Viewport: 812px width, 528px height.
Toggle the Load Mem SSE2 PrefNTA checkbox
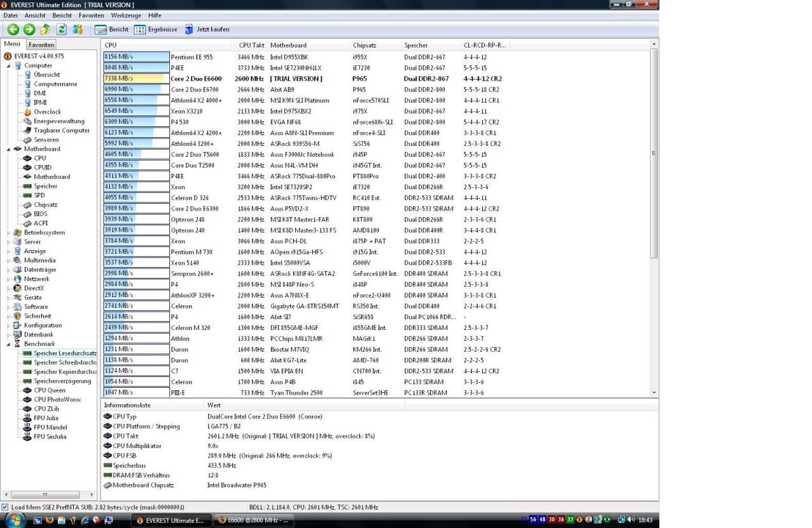pos(6,507)
